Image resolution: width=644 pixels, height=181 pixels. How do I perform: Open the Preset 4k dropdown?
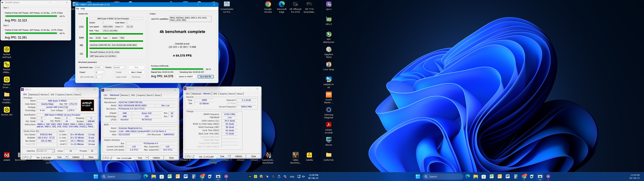click(x=99, y=72)
